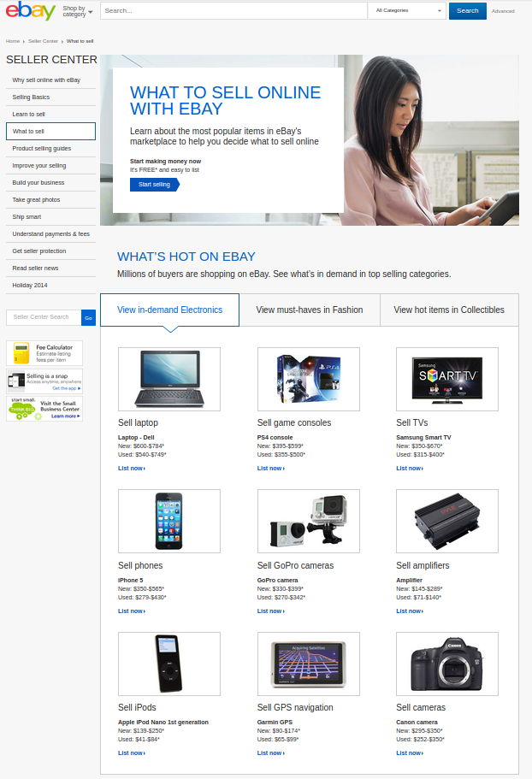Focus the main search field
The image size is (532, 779).
233,10
